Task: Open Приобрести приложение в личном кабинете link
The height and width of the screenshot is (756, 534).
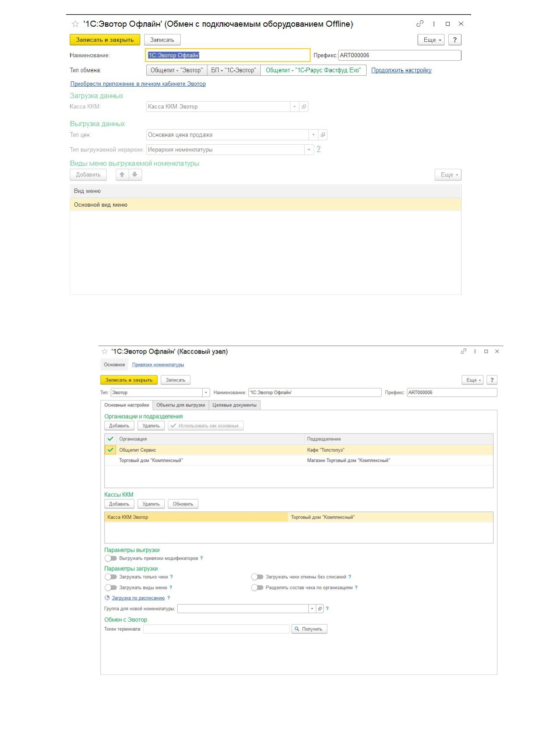Action: click(x=138, y=84)
